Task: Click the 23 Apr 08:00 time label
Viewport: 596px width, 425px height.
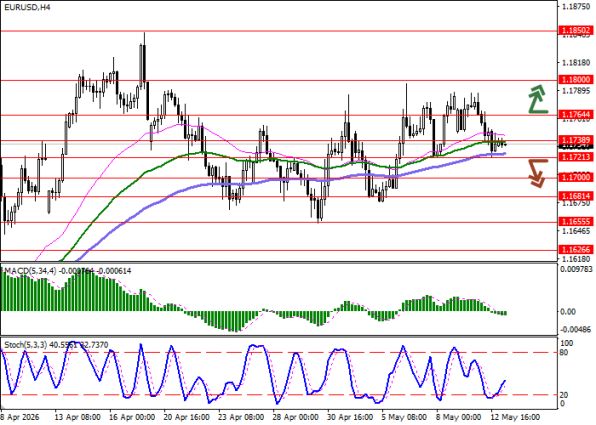Action: tap(241, 417)
